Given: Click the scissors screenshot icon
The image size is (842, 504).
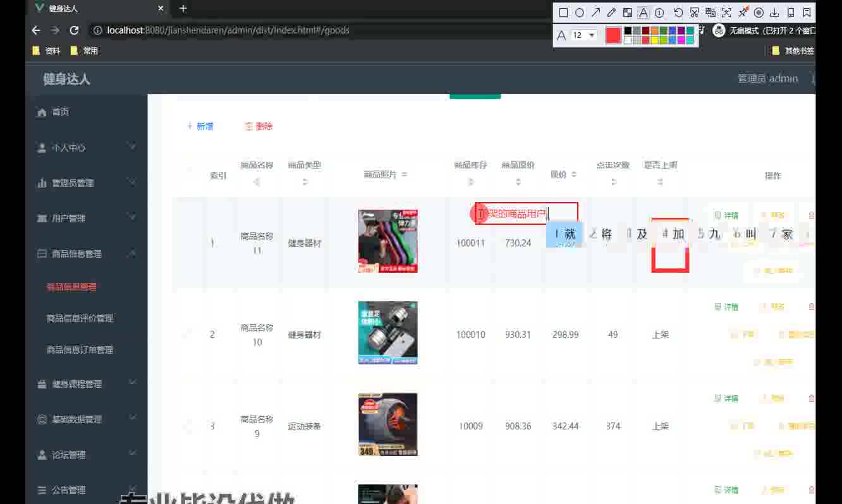Looking at the screenshot, I should click(x=694, y=13).
